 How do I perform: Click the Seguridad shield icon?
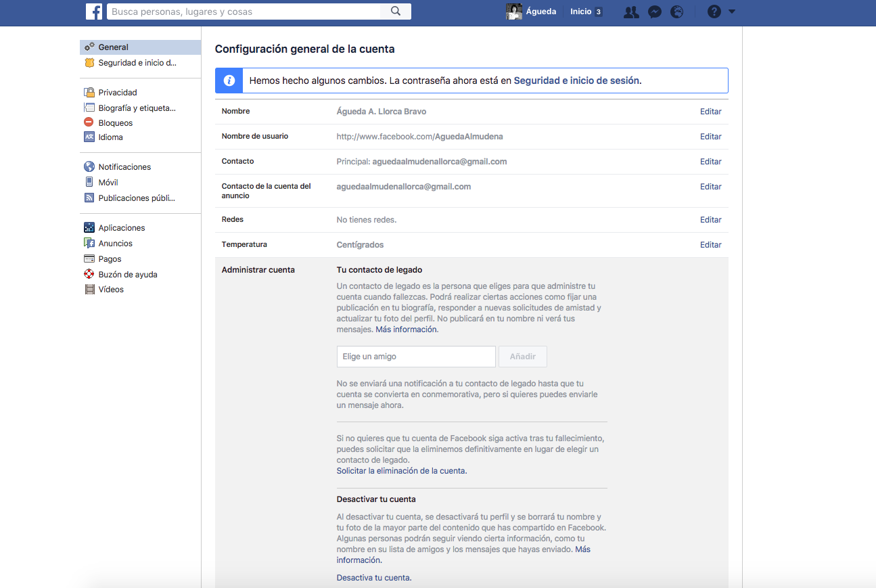click(x=89, y=62)
